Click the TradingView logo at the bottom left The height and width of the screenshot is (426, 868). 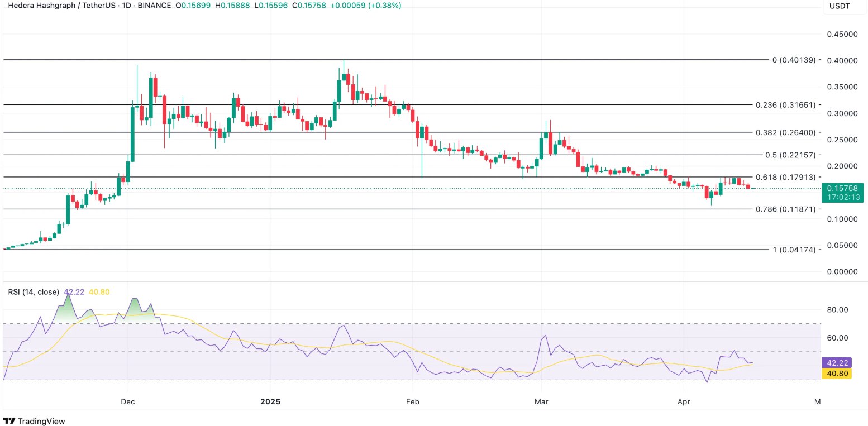point(34,421)
